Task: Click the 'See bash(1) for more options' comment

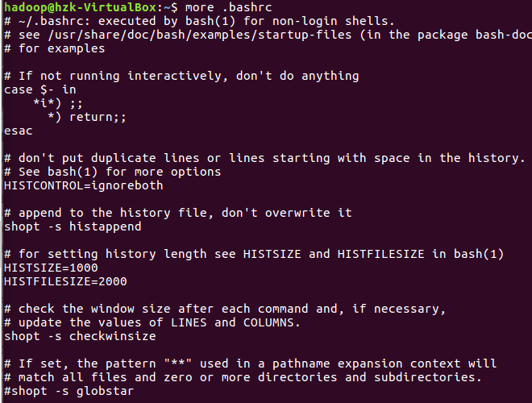Action: tap(113, 172)
